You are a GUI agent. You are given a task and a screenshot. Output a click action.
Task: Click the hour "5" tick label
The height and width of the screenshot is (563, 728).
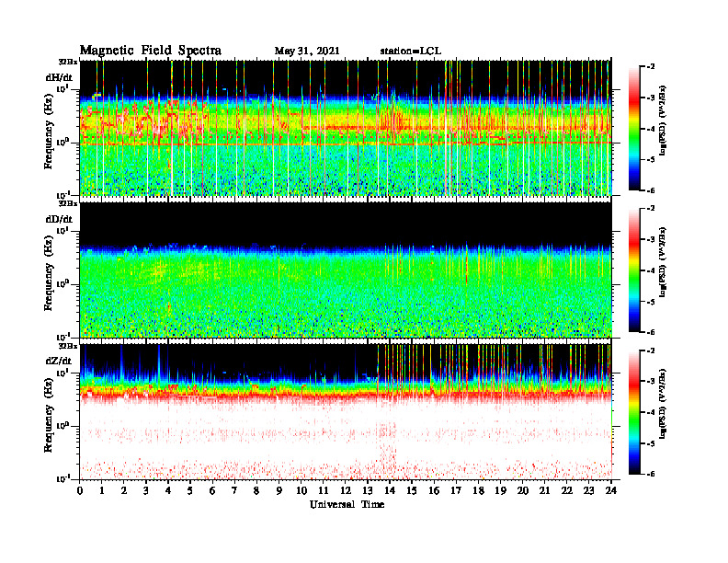tap(190, 490)
